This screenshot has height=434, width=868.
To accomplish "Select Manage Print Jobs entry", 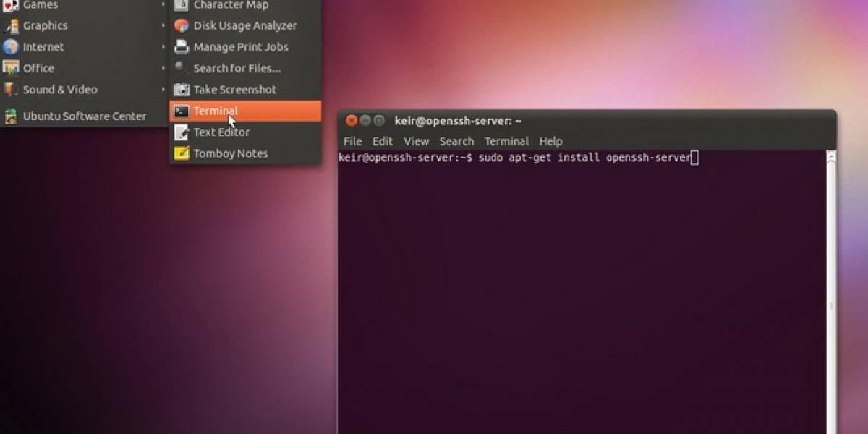I will click(245, 47).
